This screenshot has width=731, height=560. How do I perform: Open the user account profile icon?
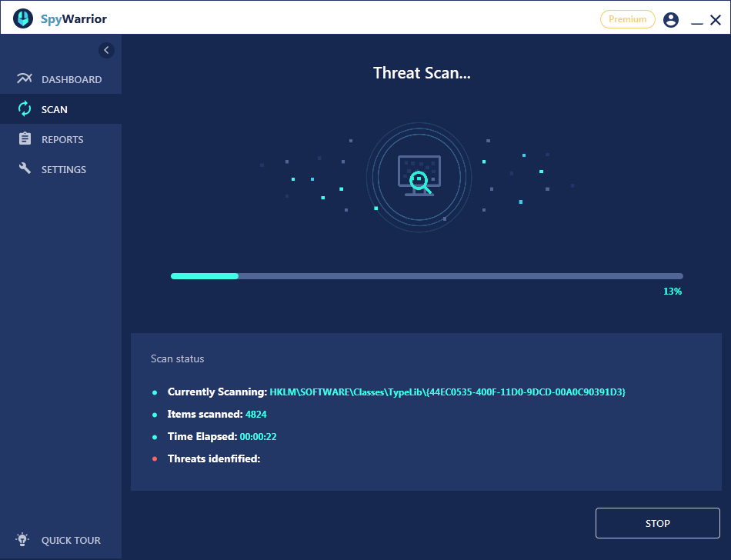coord(670,19)
